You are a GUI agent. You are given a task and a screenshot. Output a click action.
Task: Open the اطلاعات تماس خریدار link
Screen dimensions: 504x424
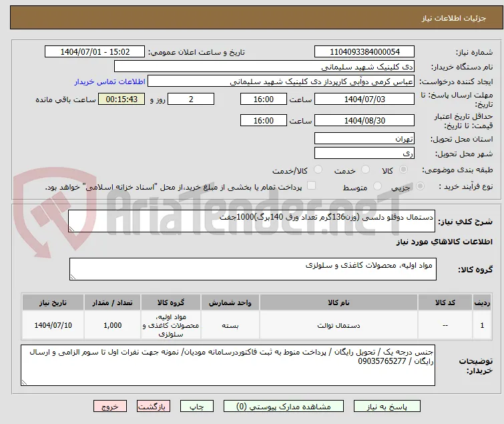[110, 81]
